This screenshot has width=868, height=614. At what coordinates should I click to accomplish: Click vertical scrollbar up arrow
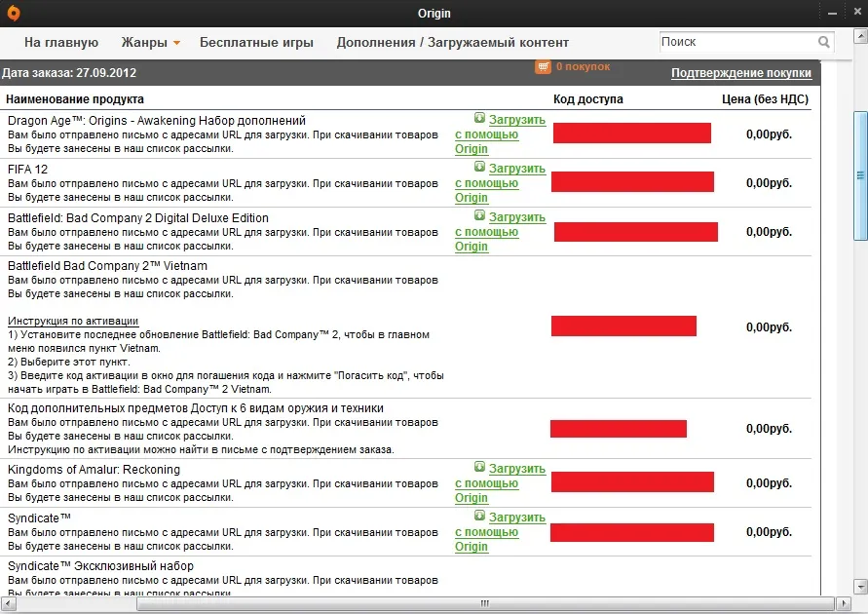pyautogui.click(x=861, y=36)
